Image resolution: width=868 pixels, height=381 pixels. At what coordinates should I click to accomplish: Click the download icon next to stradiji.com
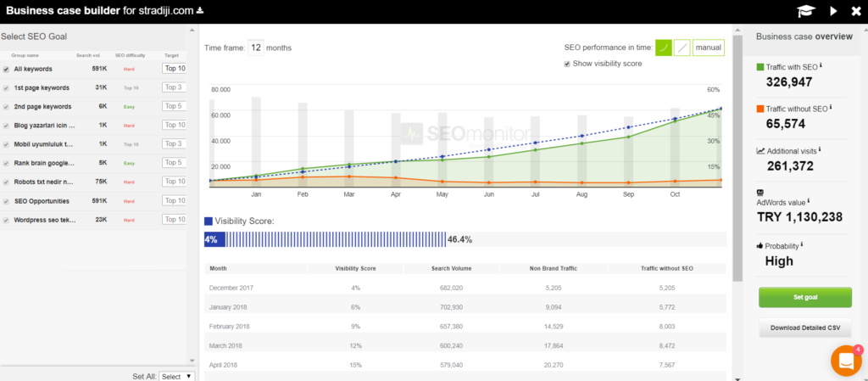tap(200, 10)
